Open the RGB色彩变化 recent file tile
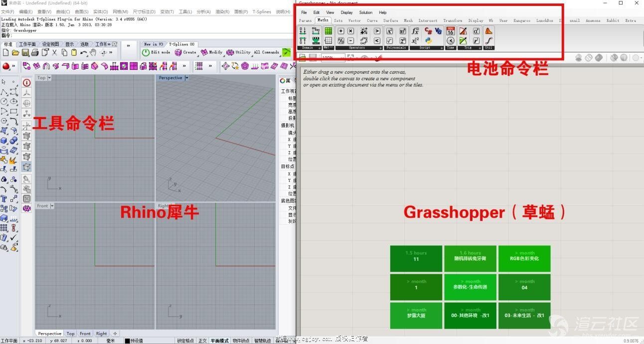 (x=524, y=259)
